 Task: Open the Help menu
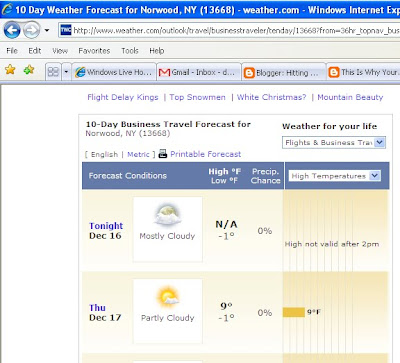pos(157,51)
